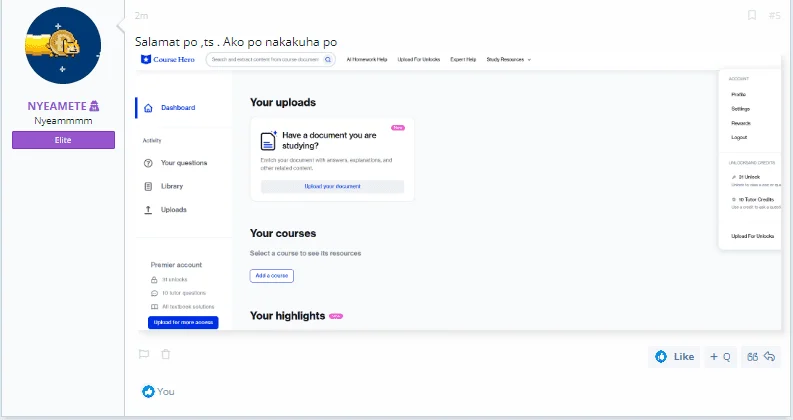Open Upload For Unlocks menu item
The width and height of the screenshot is (793, 420).
coord(419,59)
